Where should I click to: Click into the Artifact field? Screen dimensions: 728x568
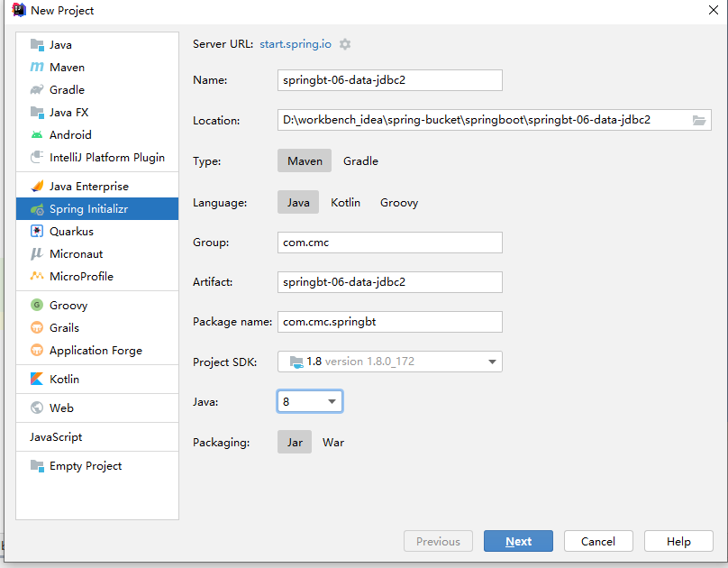390,282
